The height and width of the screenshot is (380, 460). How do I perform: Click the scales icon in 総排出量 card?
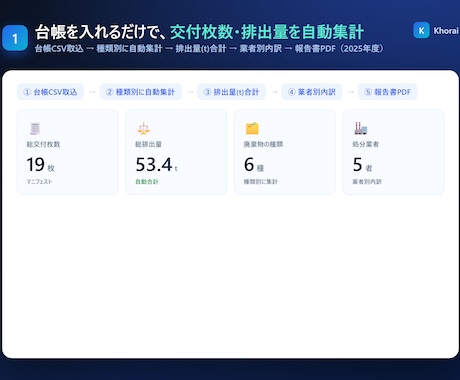click(x=144, y=128)
